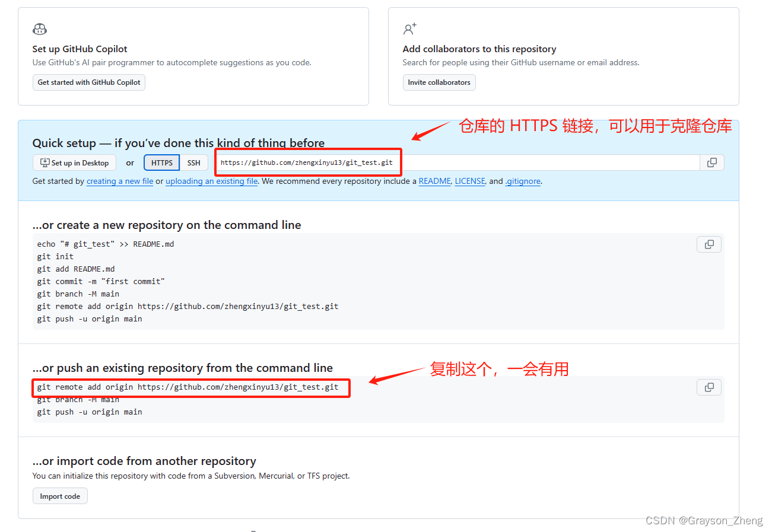
Task: Click the echo "# git_test" >> README.md line
Action: pos(106,244)
